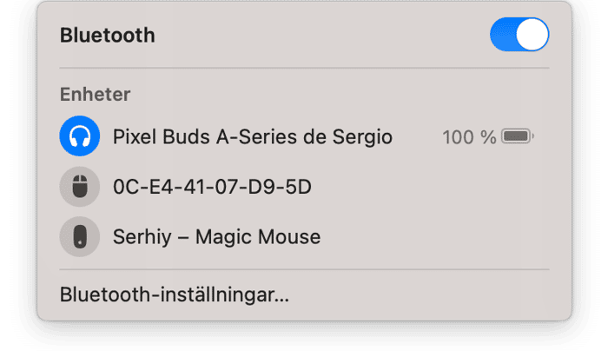Click the blue headphones icon

tap(80, 136)
